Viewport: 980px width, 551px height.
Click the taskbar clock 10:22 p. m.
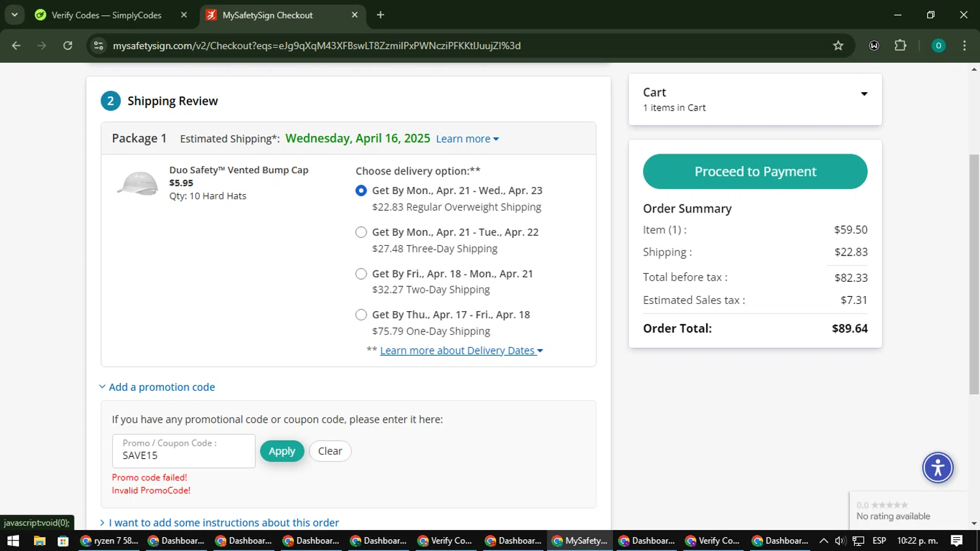point(917,541)
